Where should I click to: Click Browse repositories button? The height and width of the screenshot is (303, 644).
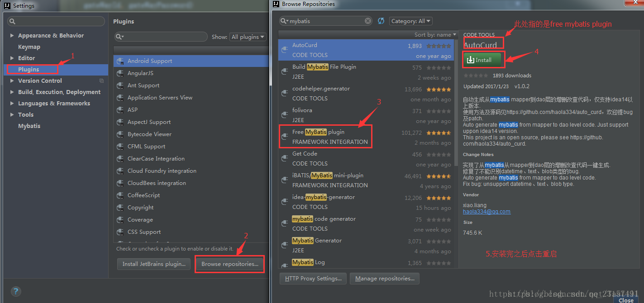point(230,264)
